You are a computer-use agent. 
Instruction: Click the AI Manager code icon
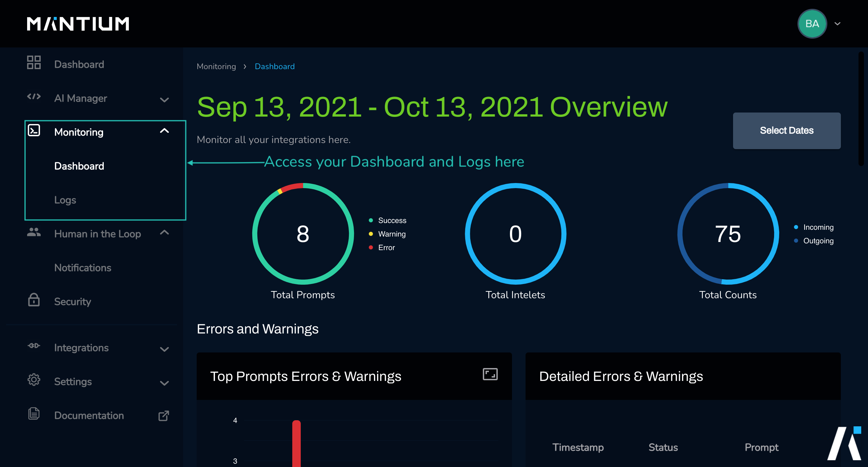pyautogui.click(x=34, y=97)
